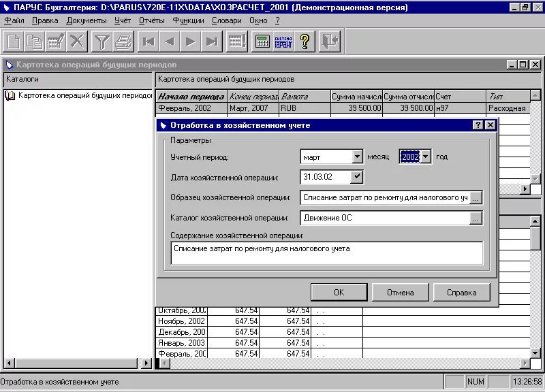This screenshot has height=392, width=545.
Task: Open the calculator toolbar icon
Action: [262, 42]
